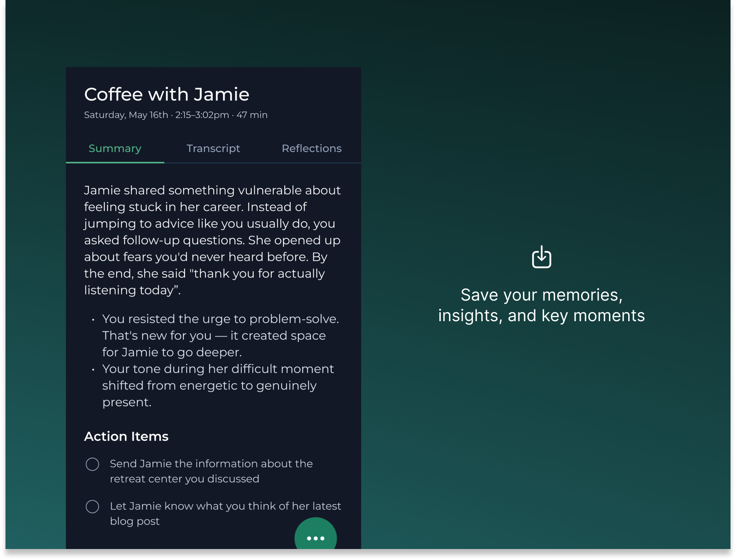Select the 'Coffee with Jamie' title
This screenshot has width=736, height=560.
click(x=167, y=94)
